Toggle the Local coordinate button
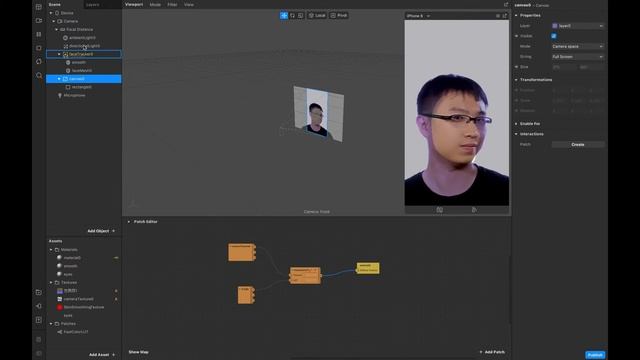This screenshot has height=360, width=640. point(317,16)
